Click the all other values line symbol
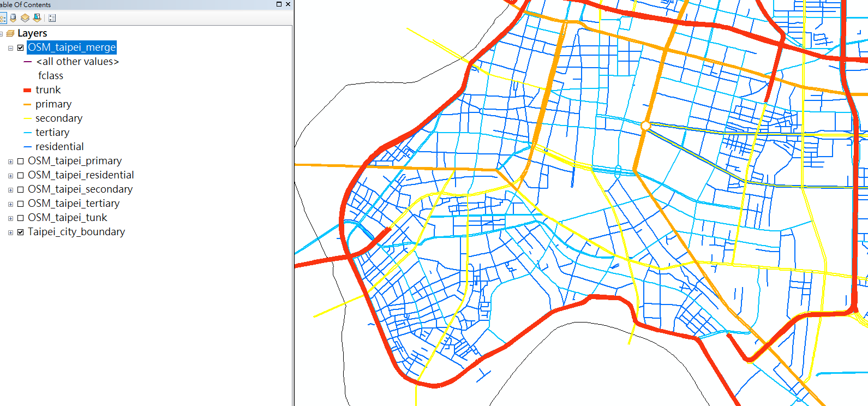The image size is (868, 406). pyautogui.click(x=27, y=62)
